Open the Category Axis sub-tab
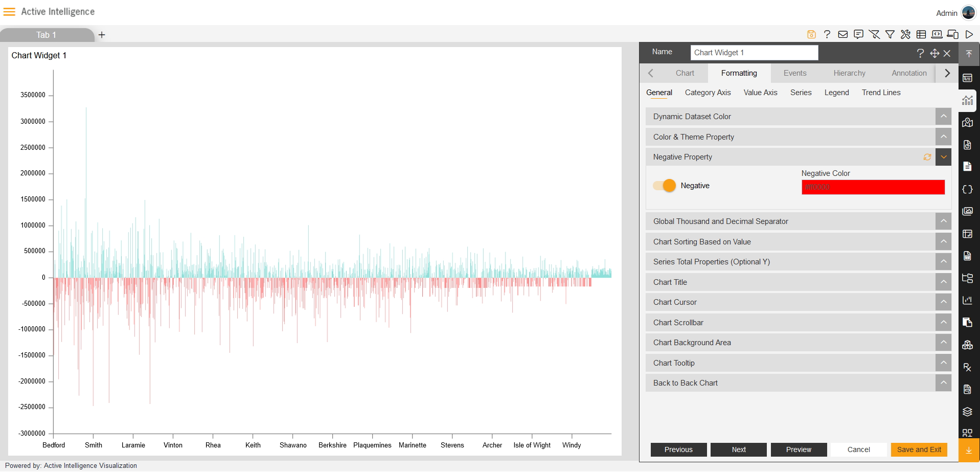980x472 pixels. pyautogui.click(x=708, y=93)
